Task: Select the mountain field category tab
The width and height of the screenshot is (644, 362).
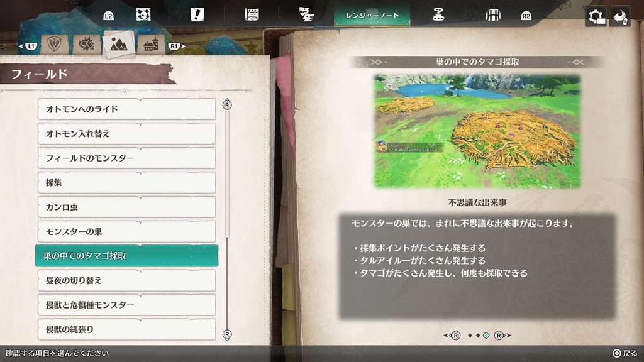Action: [118, 44]
